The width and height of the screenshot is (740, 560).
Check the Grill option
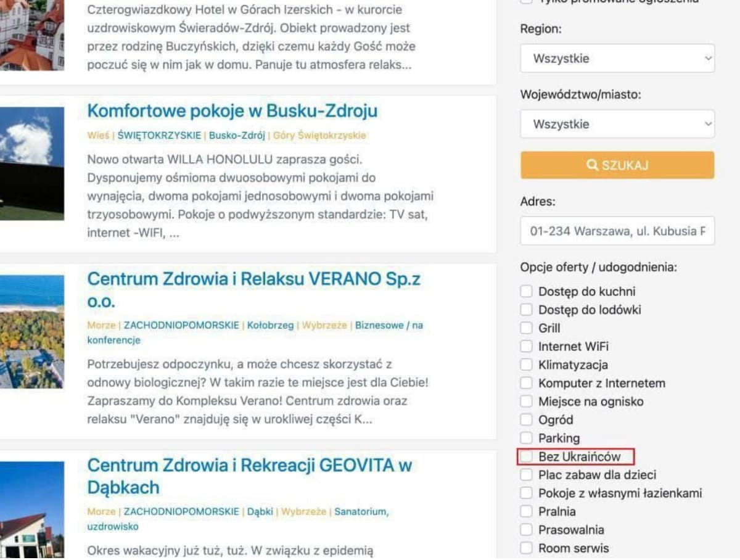526,328
